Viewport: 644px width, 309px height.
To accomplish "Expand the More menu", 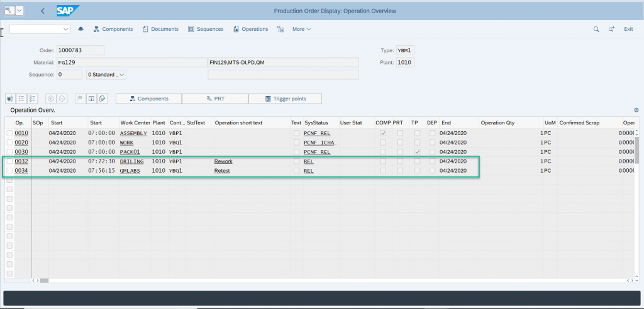I will [301, 29].
